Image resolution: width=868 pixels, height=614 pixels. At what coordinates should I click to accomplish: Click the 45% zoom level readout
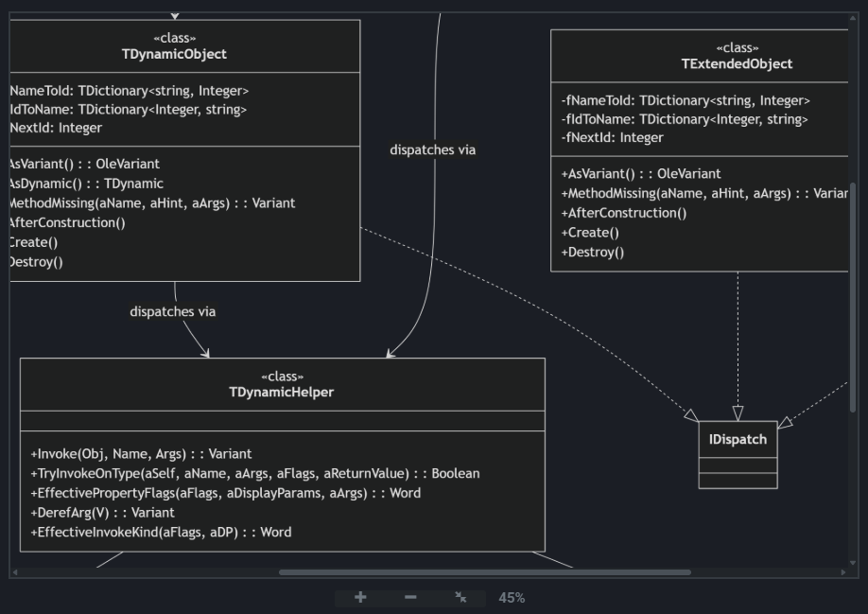[512, 598]
